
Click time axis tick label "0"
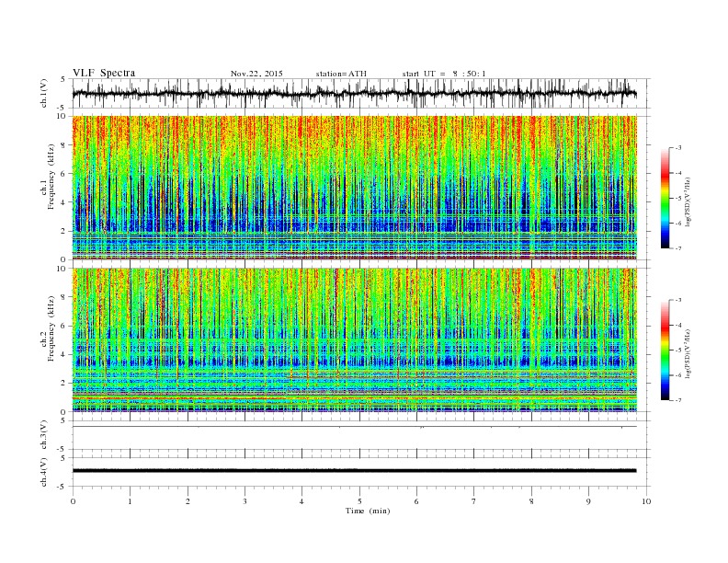point(73,501)
